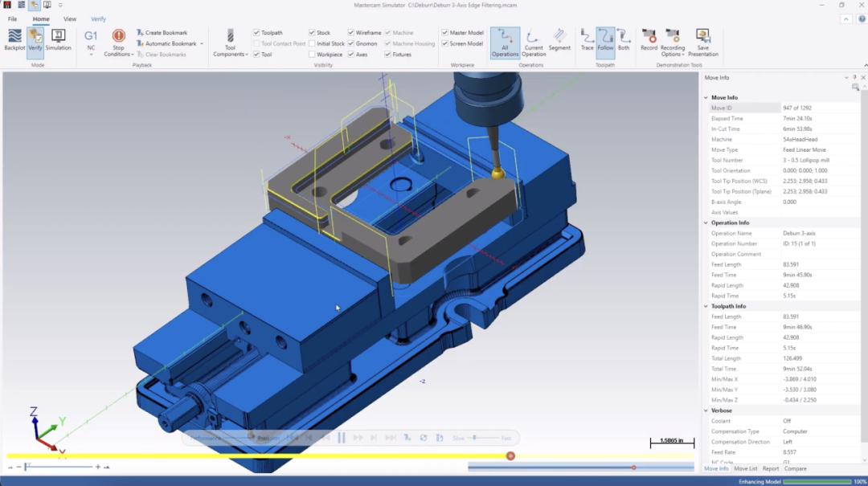Open the Recording Options dropdown
The height and width of the screenshot is (486, 868).
click(x=673, y=43)
